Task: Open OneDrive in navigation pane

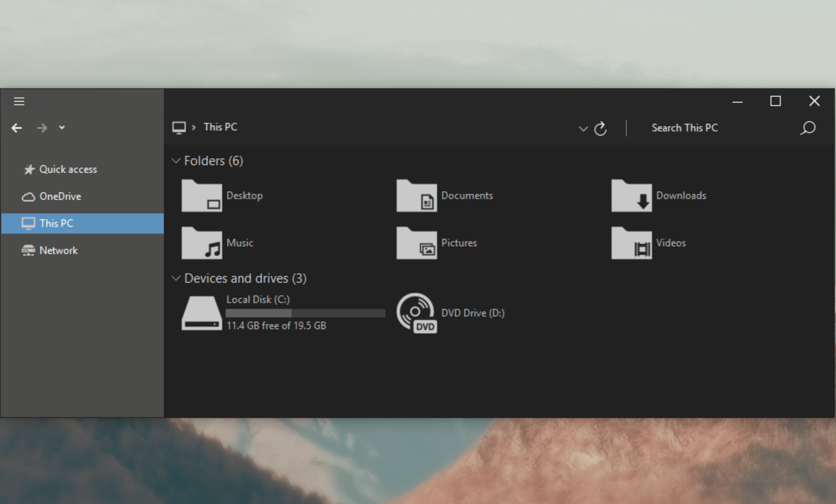Action: point(60,196)
